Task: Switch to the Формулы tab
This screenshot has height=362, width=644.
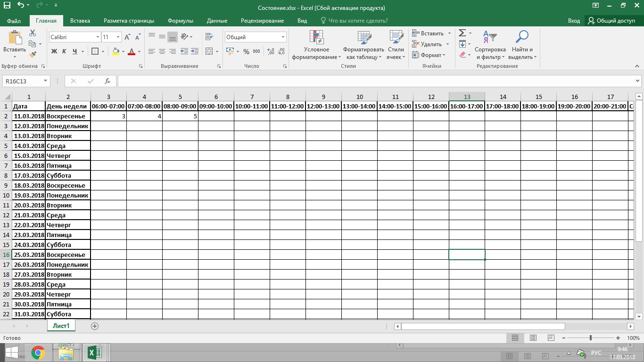Action: (181, 21)
